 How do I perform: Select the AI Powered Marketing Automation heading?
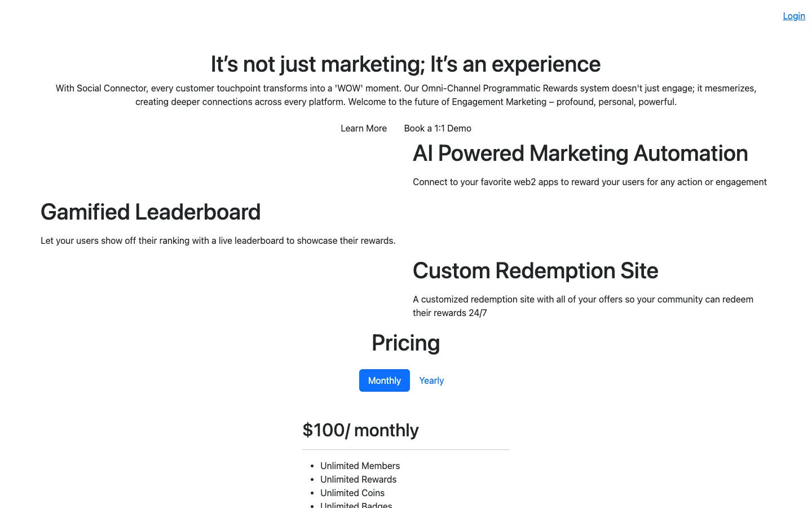point(580,154)
